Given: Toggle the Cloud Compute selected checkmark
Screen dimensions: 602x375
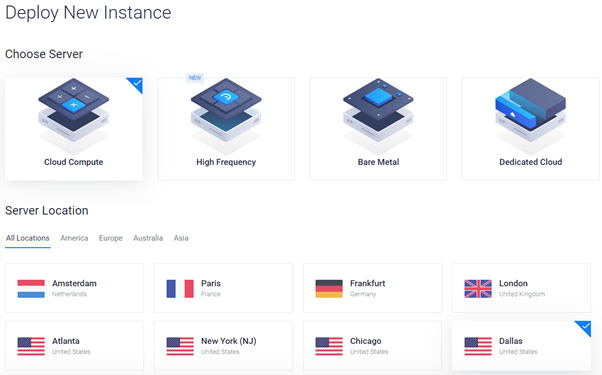Looking at the screenshot, I should (136, 84).
